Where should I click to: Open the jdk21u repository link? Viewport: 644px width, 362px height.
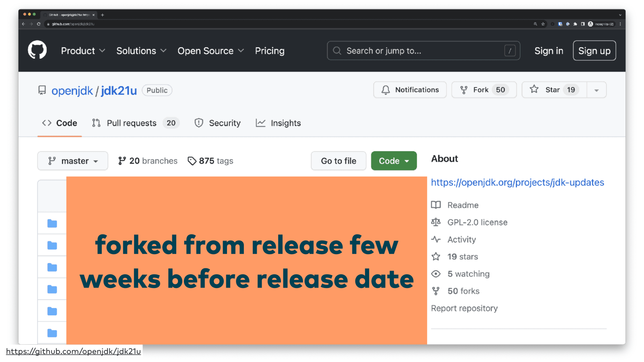point(119,90)
